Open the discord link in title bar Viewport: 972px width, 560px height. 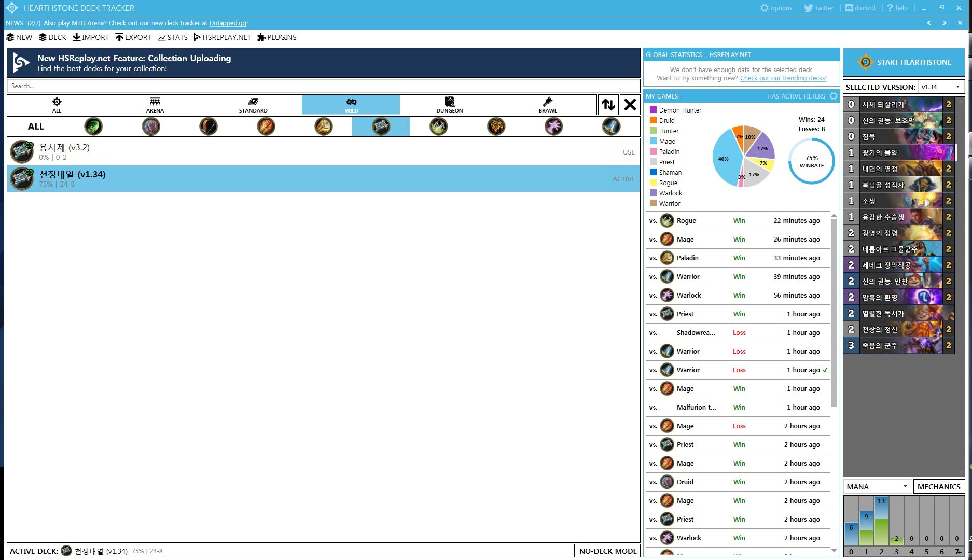click(860, 8)
